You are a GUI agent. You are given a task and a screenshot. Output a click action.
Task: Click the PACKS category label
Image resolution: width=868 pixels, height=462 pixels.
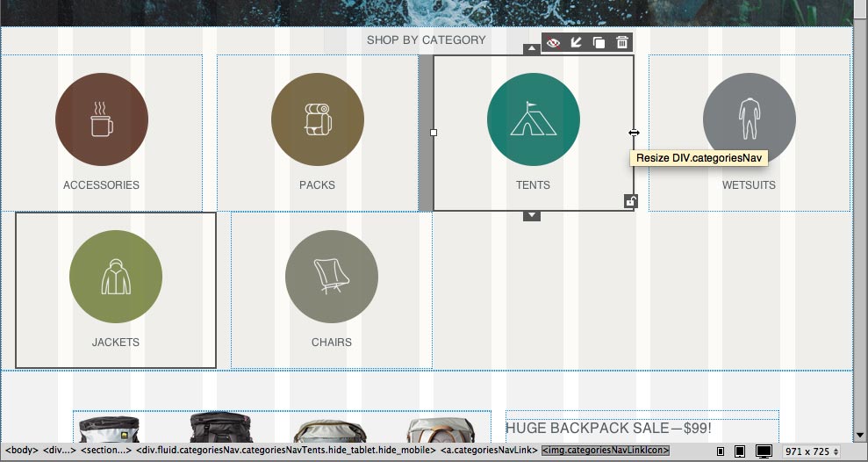317,185
